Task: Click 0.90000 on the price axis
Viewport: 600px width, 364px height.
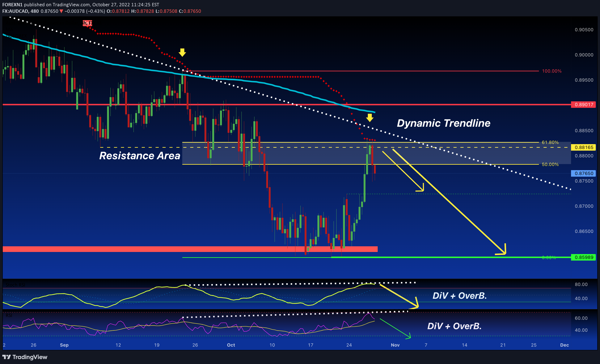Action: point(584,55)
